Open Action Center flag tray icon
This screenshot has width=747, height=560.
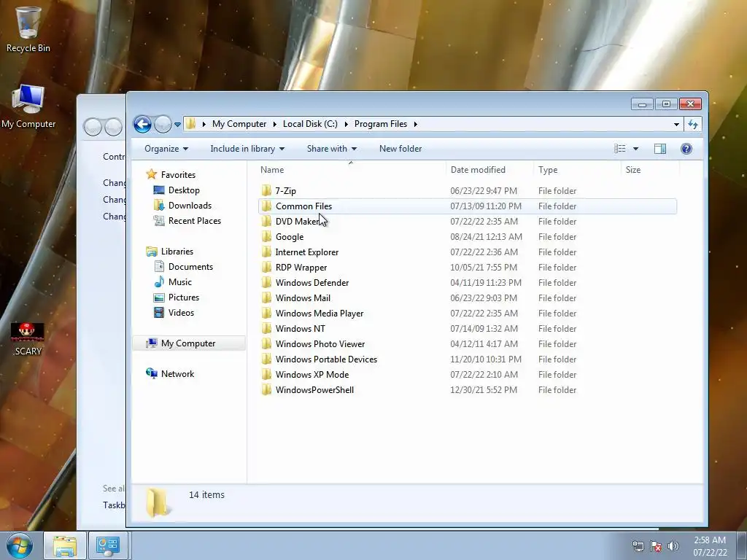(x=656, y=546)
